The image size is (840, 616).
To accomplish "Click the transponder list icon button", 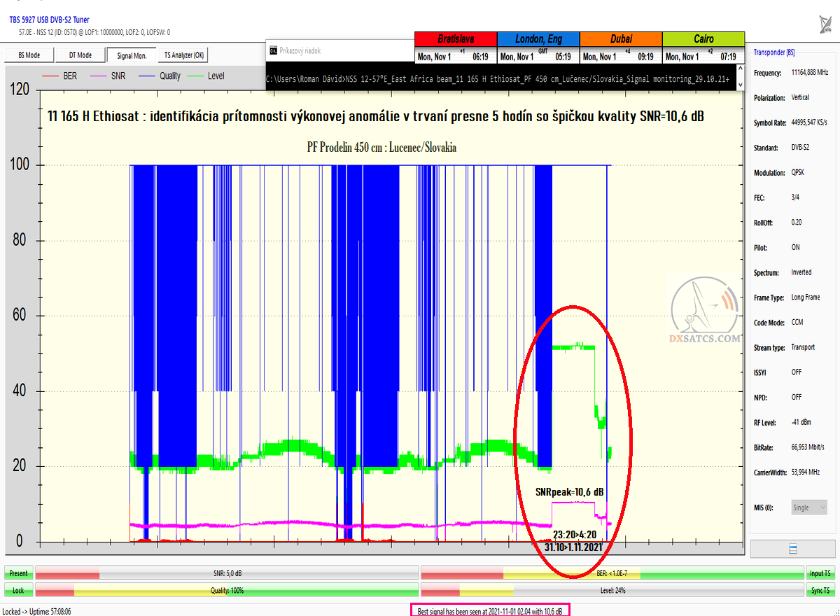I will coord(793,548).
